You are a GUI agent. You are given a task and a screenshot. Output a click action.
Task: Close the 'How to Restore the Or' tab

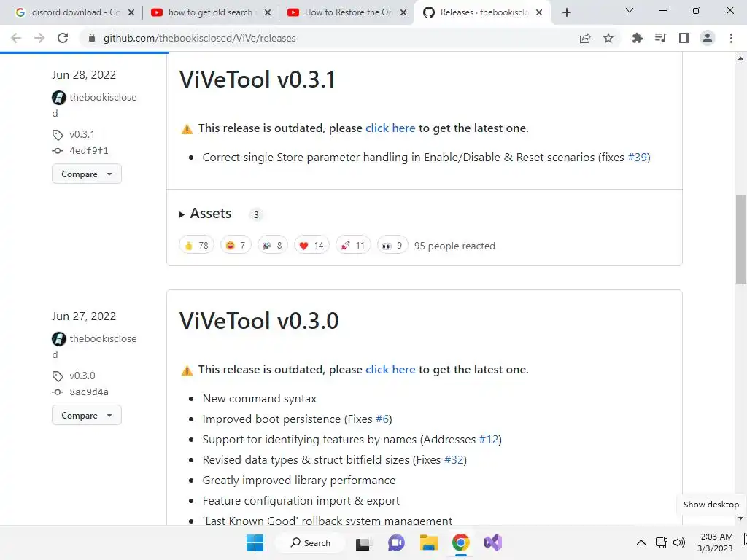(x=403, y=12)
